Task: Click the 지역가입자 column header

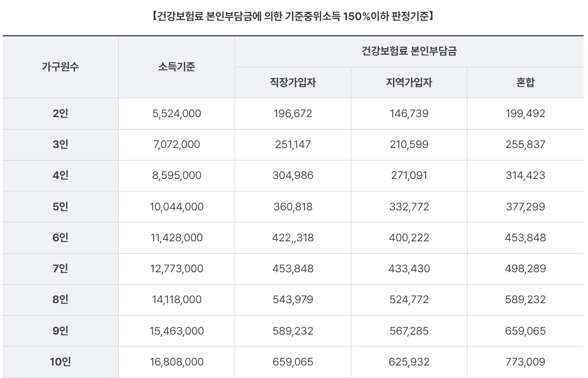Action: tap(409, 82)
